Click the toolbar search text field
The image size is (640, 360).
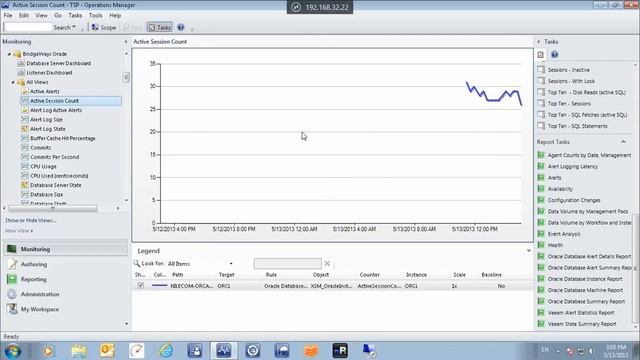27,27
